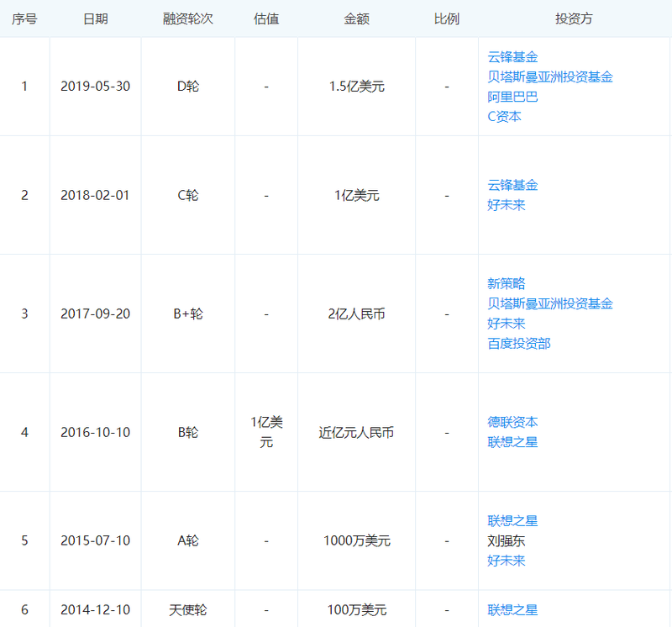The width and height of the screenshot is (672, 627).
Task: Click the 序号 column header
Action: [x=24, y=18]
